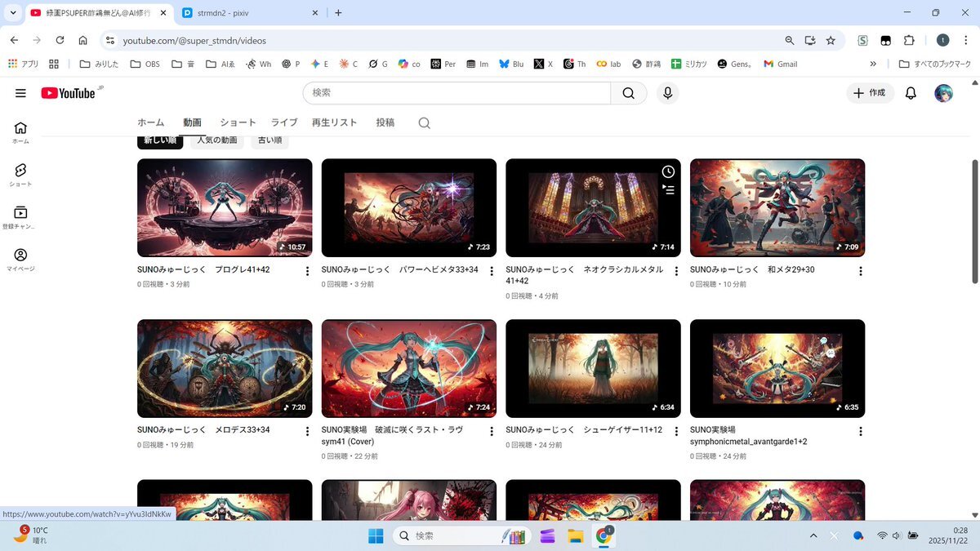This screenshot has width=980, height=551.
Task: Click the page vertical scrollbar thumb
Action: click(x=973, y=220)
